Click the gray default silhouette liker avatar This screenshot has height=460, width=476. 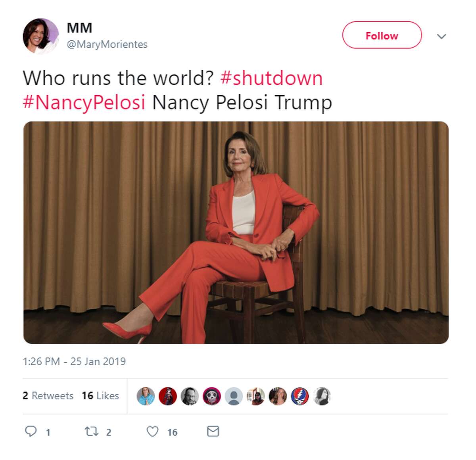coord(234,396)
